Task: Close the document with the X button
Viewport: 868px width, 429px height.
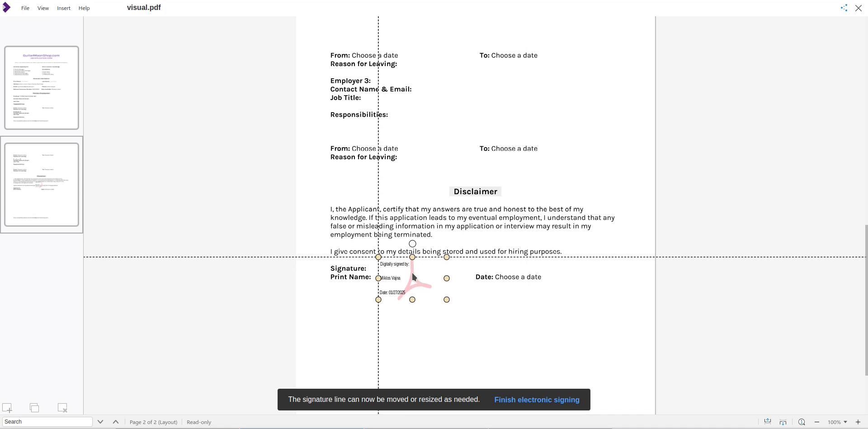Action: pyautogui.click(x=859, y=8)
